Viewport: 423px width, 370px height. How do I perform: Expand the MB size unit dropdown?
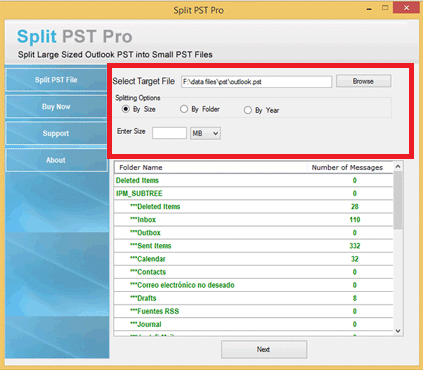pyautogui.click(x=205, y=133)
